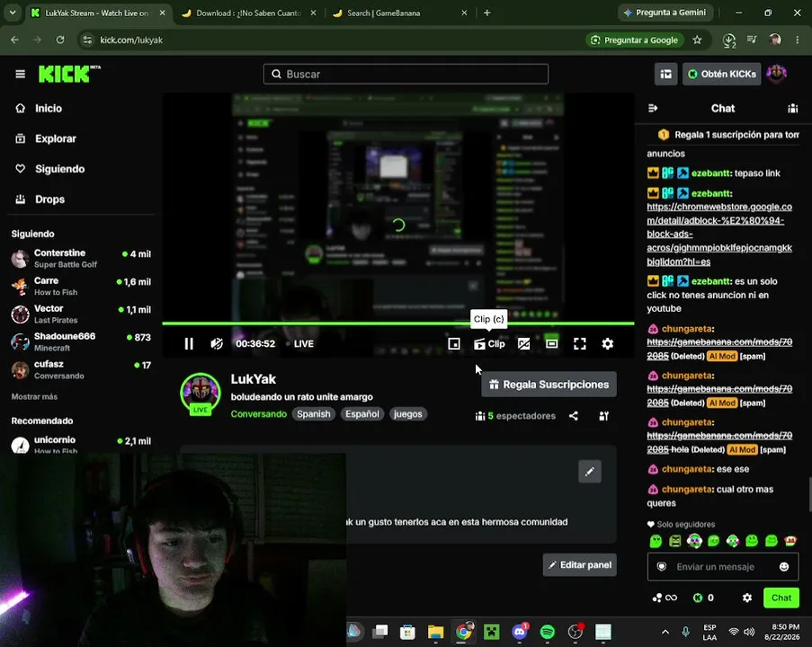Click the ezebantt username saying tepaso link

[710, 173]
